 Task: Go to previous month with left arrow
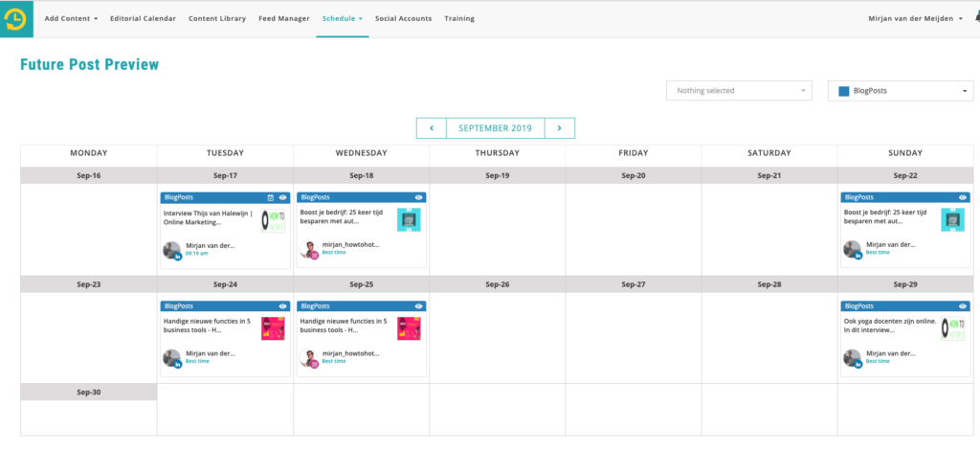pyautogui.click(x=431, y=128)
